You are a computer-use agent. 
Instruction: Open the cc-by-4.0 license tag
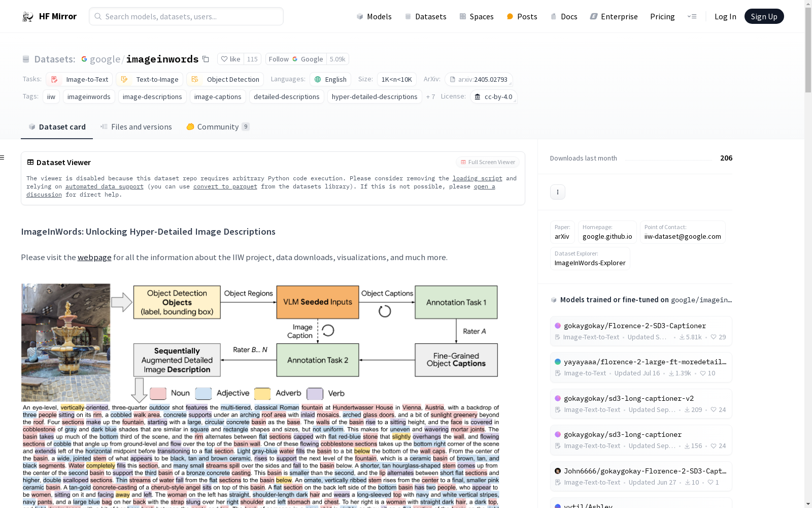[x=493, y=97]
